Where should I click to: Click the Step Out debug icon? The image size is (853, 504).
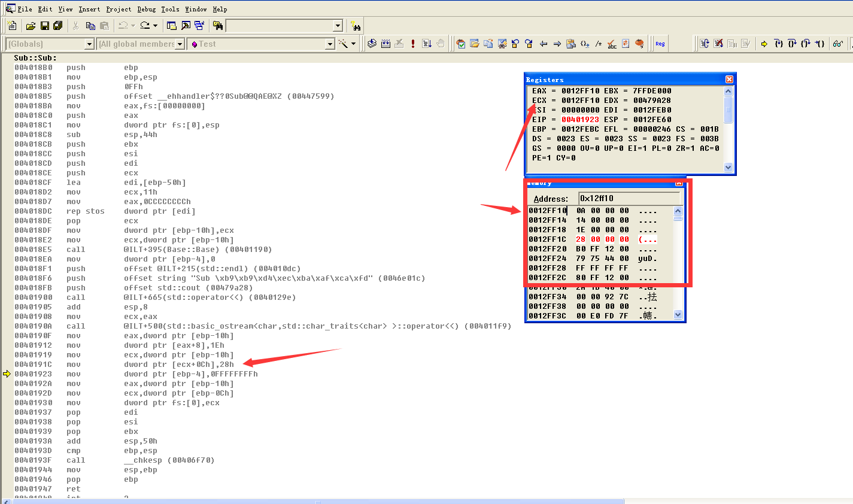806,44
